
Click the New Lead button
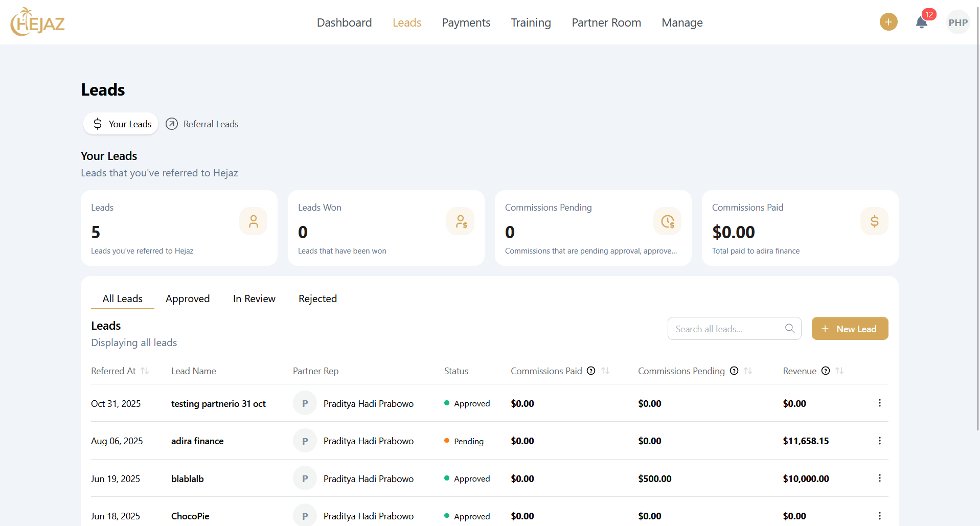[x=850, y=329]
